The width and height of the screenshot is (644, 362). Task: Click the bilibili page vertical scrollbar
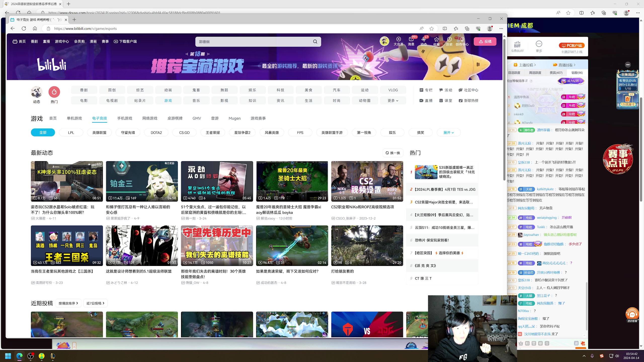point(504,110)
